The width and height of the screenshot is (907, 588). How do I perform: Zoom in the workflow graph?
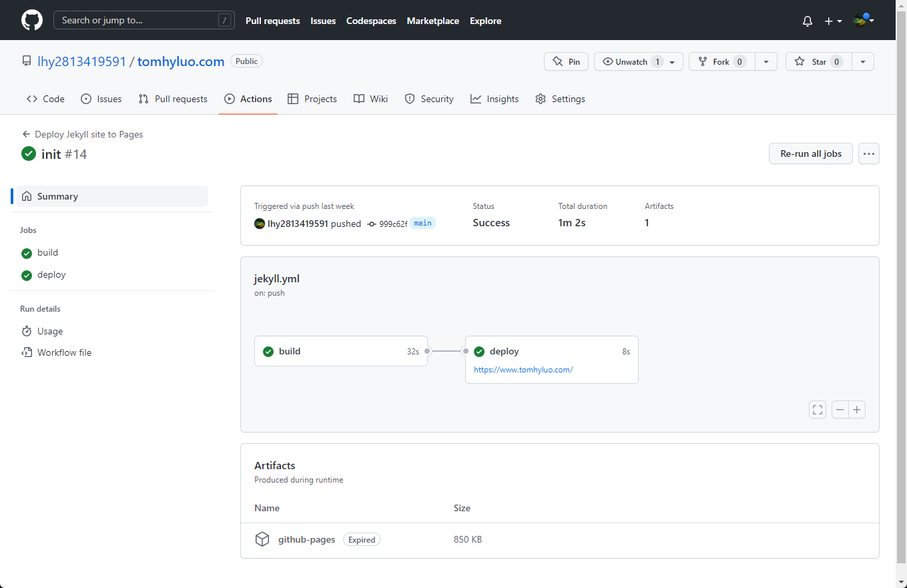[x=857, y=410]
